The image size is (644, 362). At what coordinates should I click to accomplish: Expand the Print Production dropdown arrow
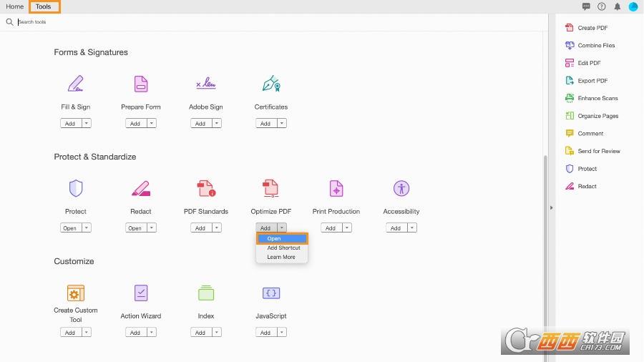[347, 228]
